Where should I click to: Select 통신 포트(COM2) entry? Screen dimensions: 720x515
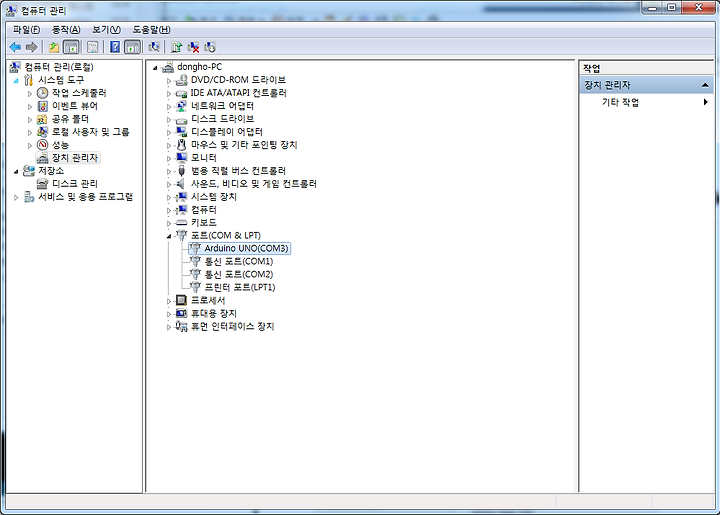239,274
